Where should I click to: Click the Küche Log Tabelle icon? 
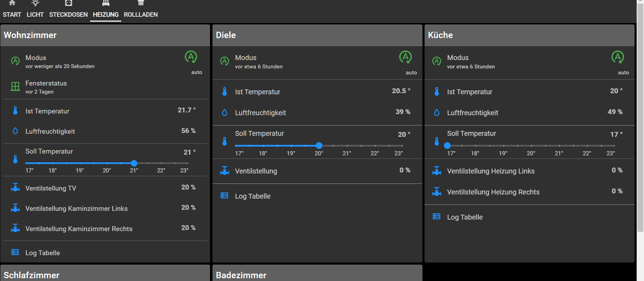click(437, 216)
